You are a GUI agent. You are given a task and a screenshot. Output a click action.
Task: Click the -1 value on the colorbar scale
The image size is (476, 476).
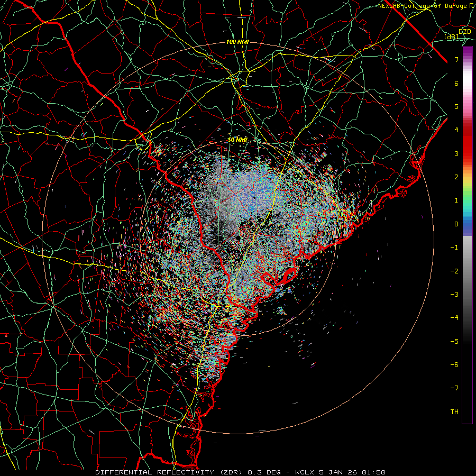454,248
